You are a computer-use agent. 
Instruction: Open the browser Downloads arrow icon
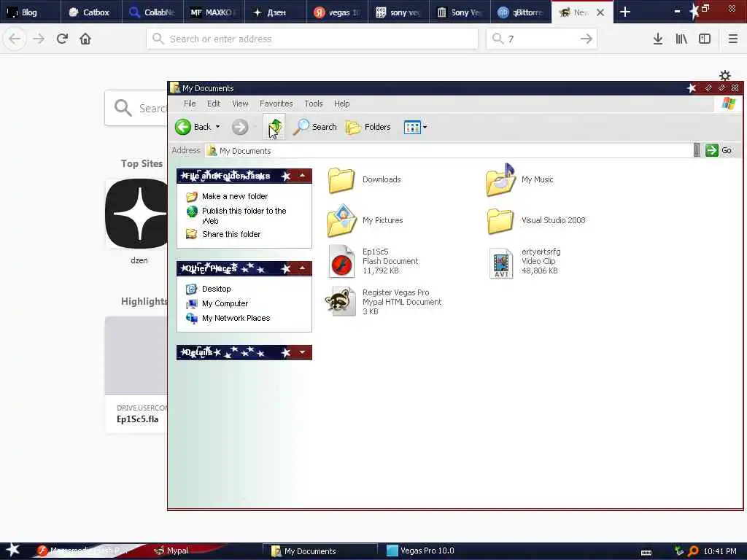click(658, 39)
